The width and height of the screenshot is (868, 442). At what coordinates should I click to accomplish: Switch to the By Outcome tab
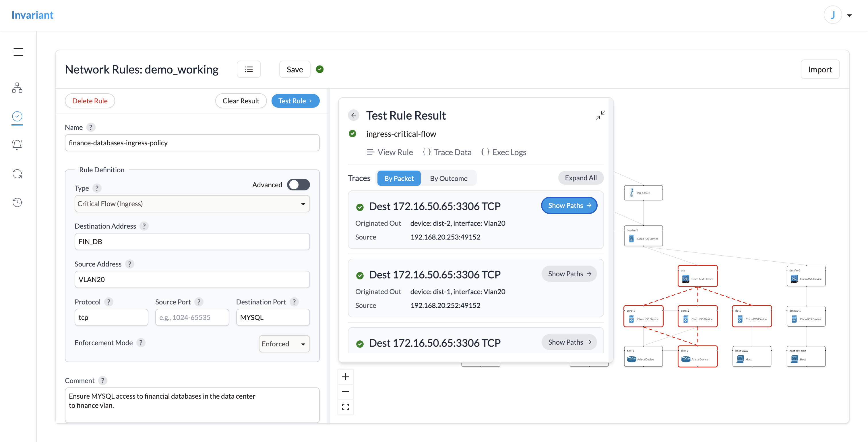pos(448,178)
